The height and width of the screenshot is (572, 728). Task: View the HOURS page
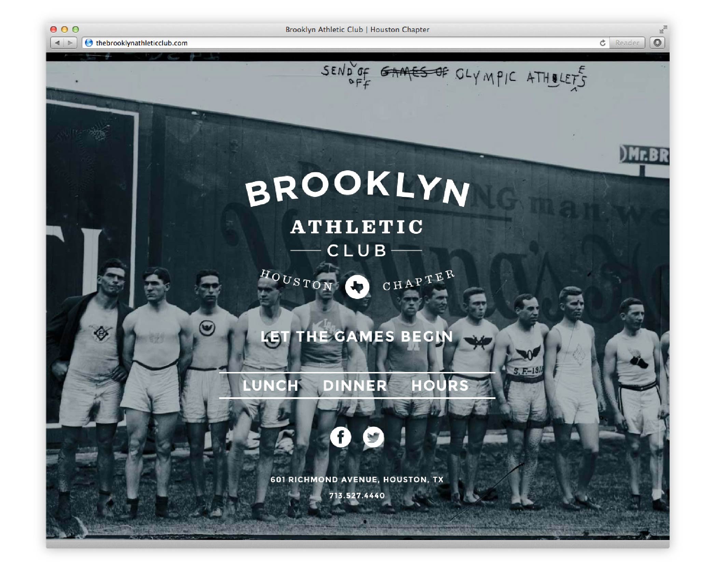tap(440, 386)
